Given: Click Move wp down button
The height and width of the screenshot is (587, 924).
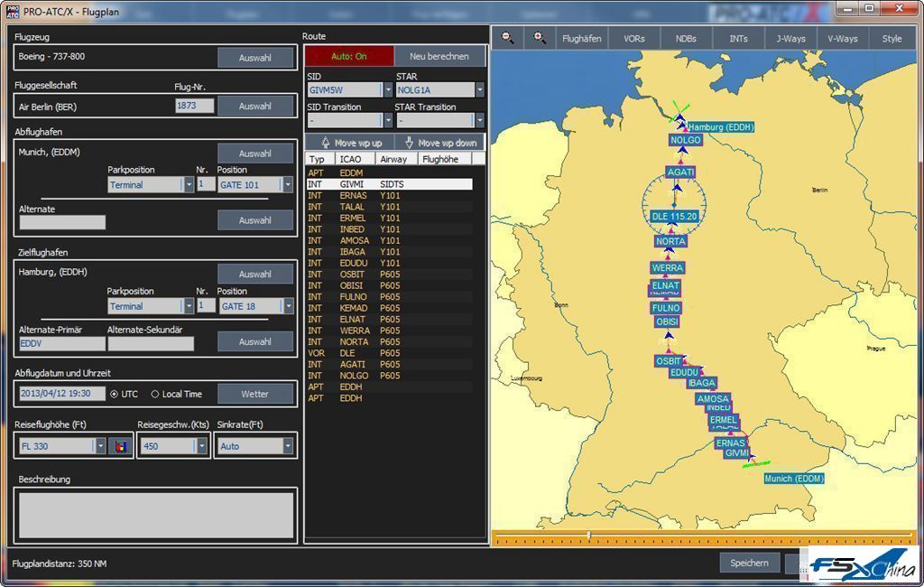Looking at the screenshot, I should tap(440, 143).
